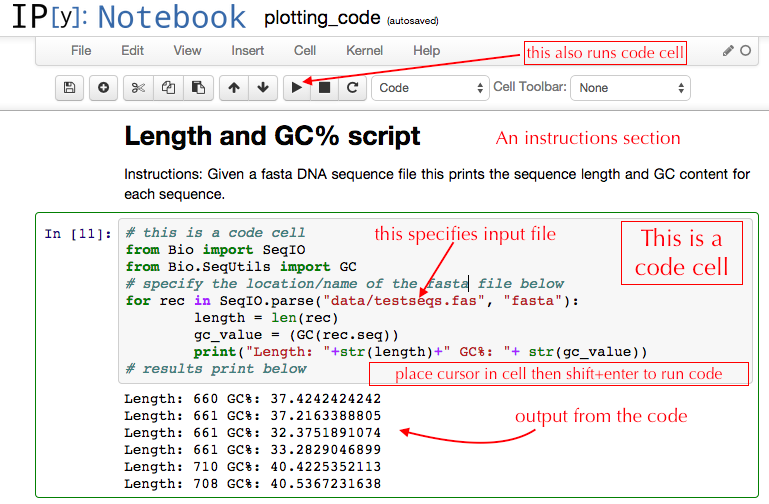The height and width of the screenshot is (504, 769).
Task: Open the View menu
Action: click(x=187, y=50)
